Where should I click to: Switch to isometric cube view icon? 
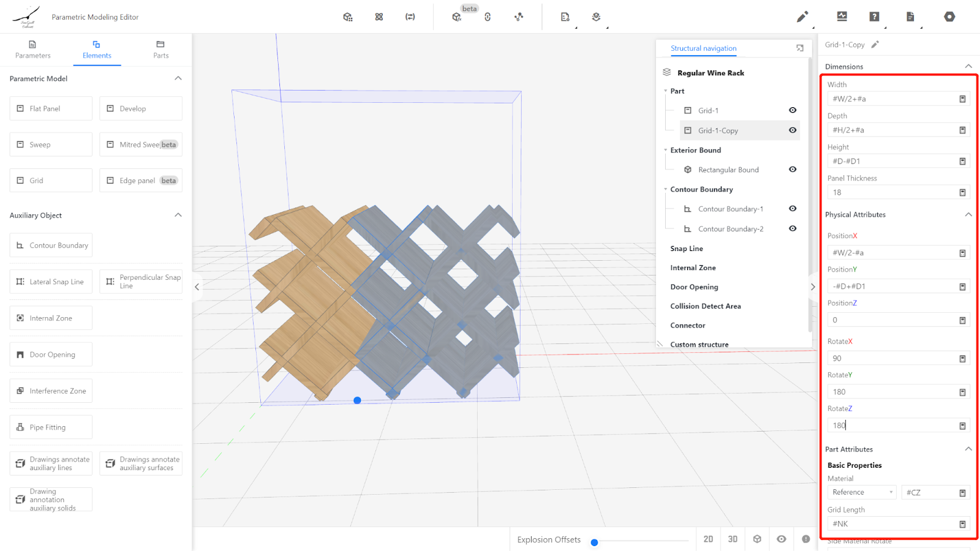[757, 539]
